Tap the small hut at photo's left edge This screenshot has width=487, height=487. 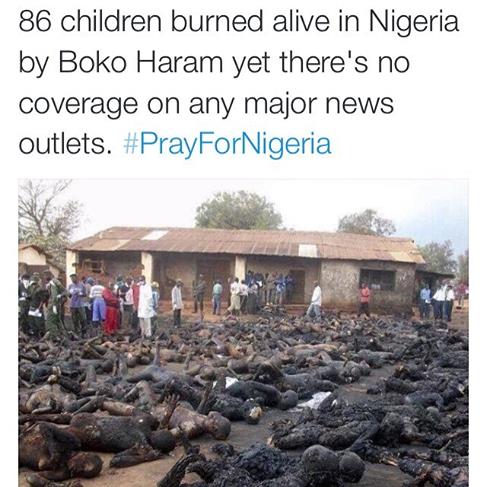coord(35,257)
